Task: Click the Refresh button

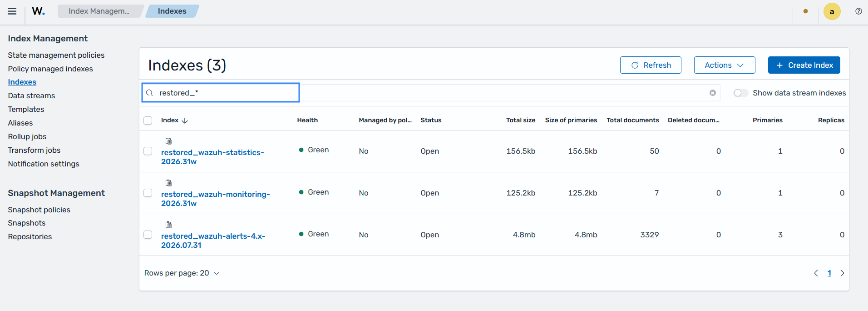Action: pos(651,65)
